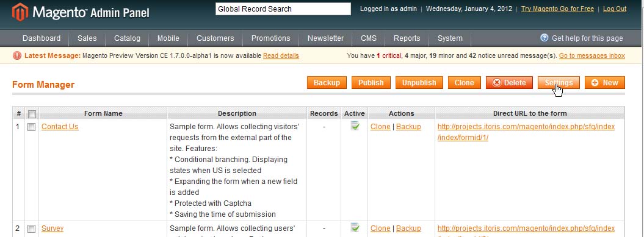Click the red Delete button
644x237 pixels.
click(509, 82)
